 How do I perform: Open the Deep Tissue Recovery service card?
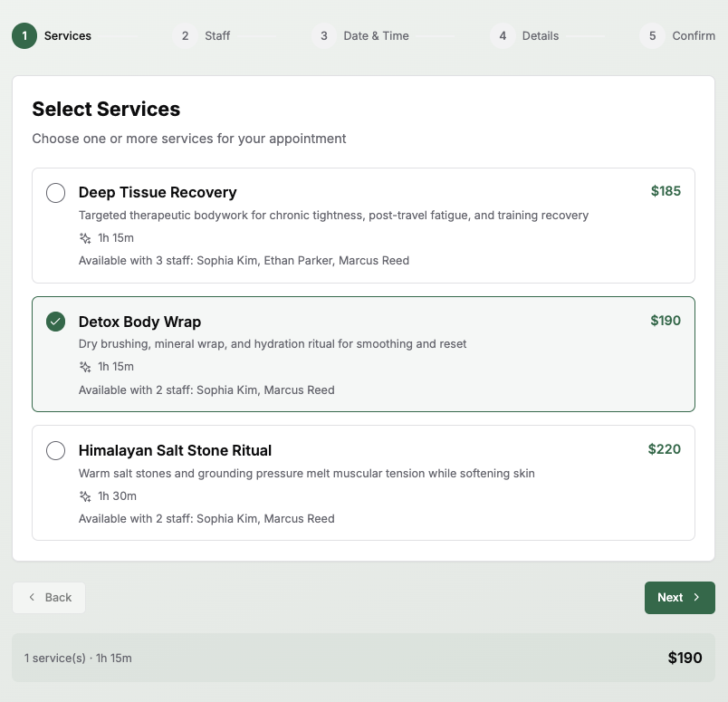[362, 225]
